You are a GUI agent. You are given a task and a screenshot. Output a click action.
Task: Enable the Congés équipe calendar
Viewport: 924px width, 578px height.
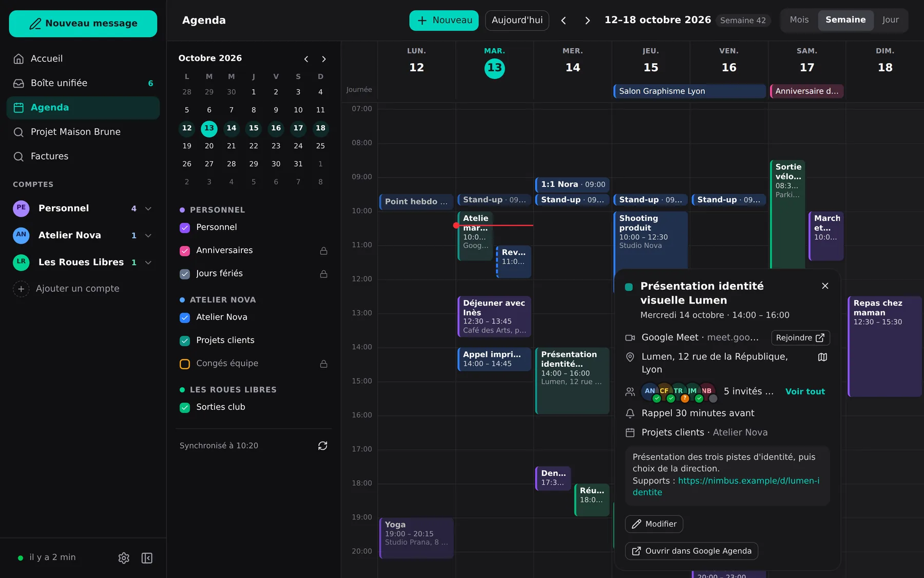[x=185, y=364]
